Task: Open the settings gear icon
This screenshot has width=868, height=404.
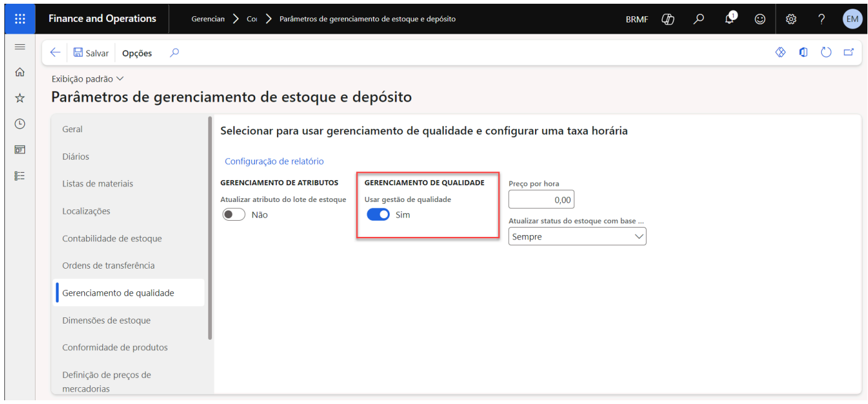Action: (791, 19)
